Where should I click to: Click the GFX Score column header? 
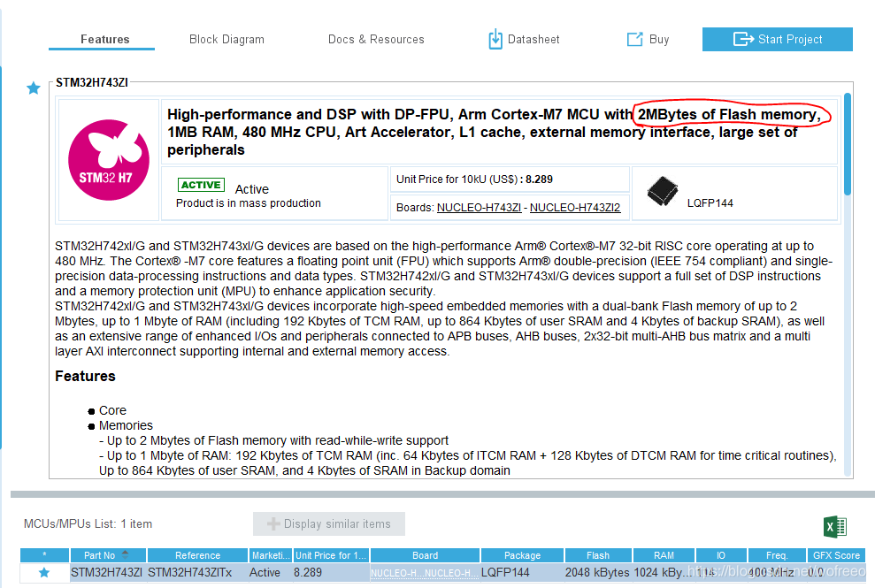click(x=836, y=555)
